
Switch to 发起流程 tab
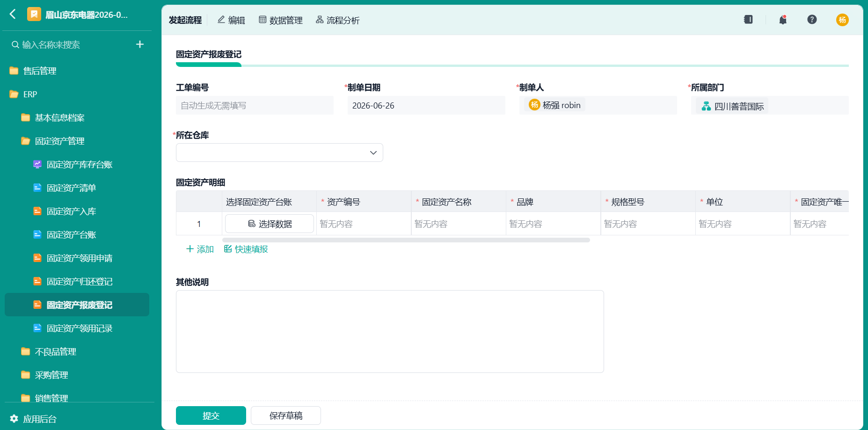click(185, 20)
